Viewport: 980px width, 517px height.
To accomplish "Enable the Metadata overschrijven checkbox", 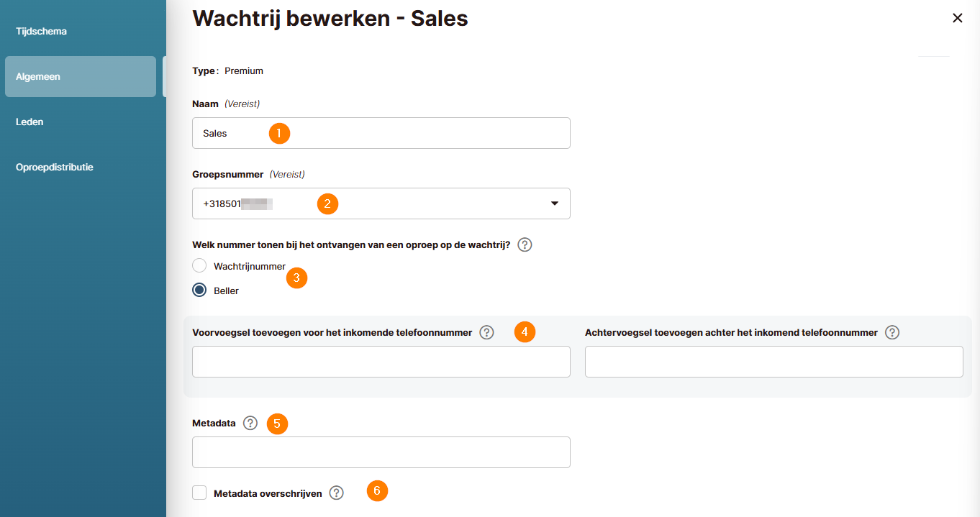I will click(199, 493).
